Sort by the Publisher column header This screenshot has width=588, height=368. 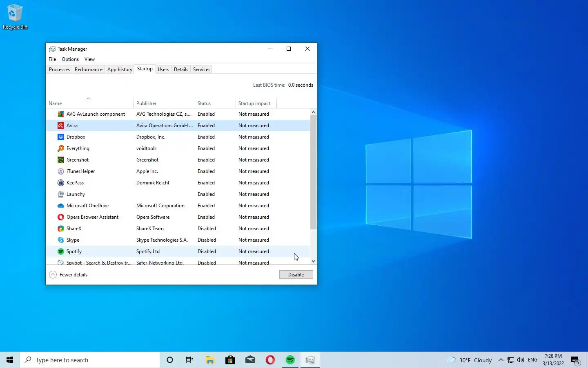[164, 103]
